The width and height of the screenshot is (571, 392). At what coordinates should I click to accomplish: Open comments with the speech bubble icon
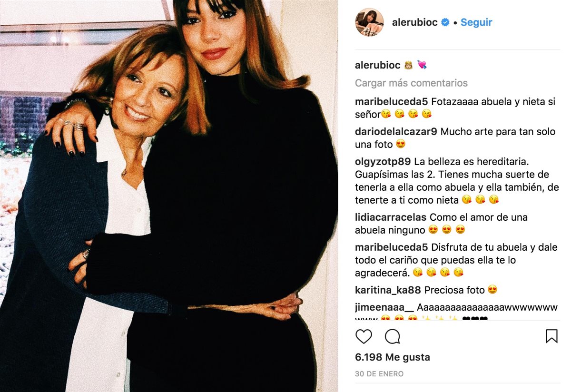tap(393, 336)
